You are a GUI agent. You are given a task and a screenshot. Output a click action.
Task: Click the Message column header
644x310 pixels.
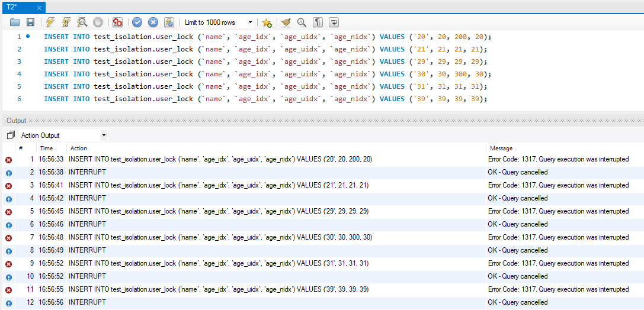tap(501, 148)
